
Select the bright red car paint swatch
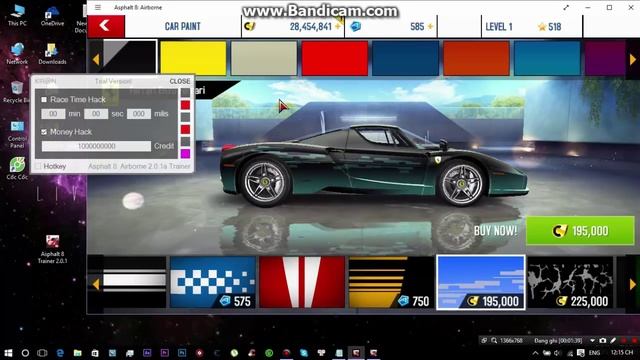[x=335, y=58]
